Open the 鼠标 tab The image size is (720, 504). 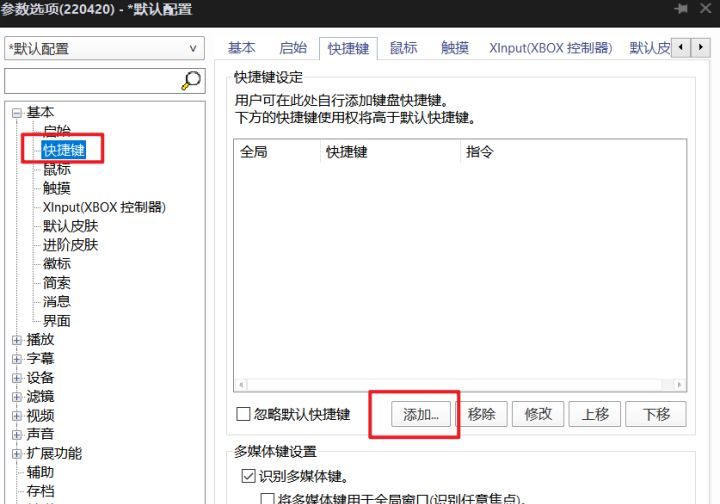(x=403, y=48)
